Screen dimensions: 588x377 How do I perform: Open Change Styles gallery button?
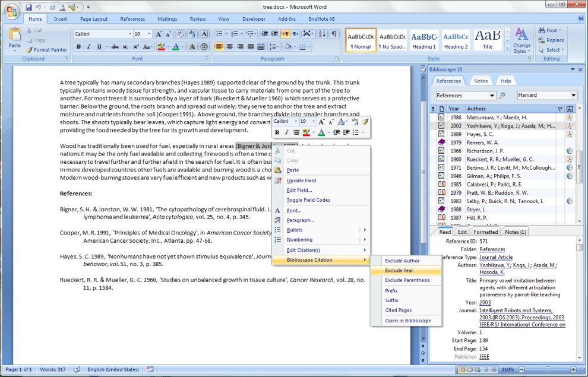click(x=521, y=40)
